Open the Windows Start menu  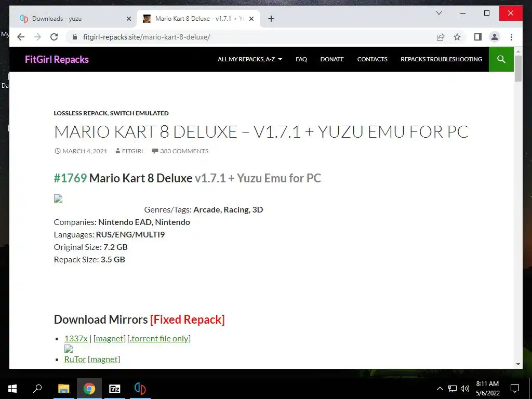(x=12, y=389)
